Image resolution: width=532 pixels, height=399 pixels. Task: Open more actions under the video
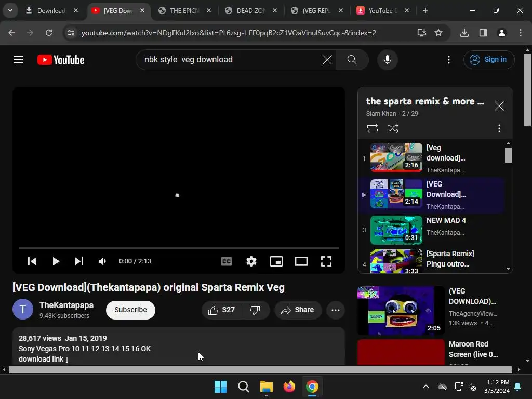coord(336,310)
